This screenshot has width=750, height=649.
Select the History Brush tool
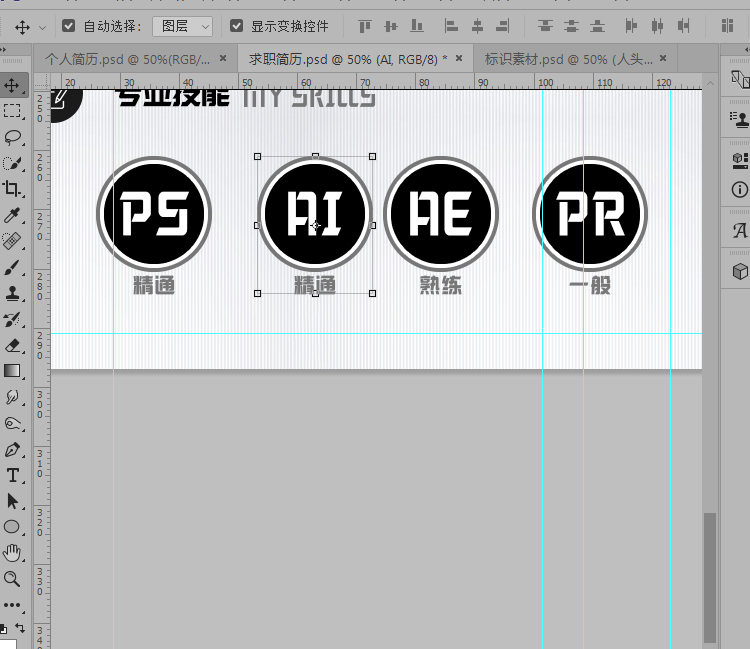12,319
